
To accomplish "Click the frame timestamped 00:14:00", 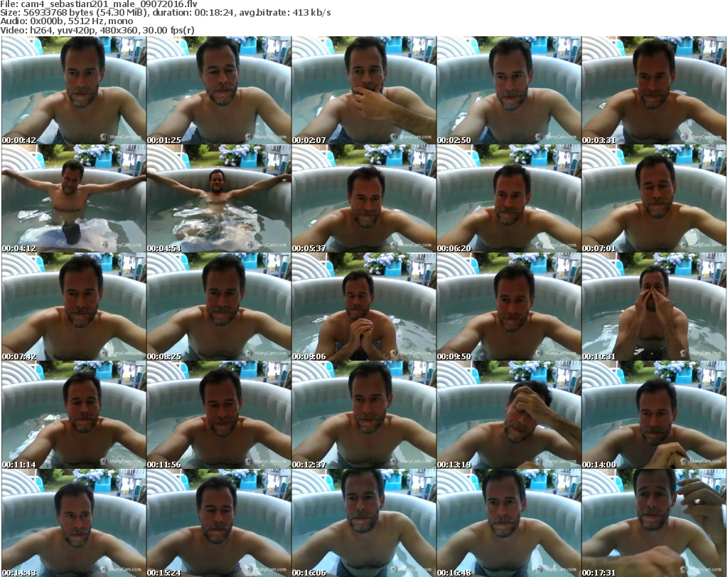I will (x=653, y=415).
